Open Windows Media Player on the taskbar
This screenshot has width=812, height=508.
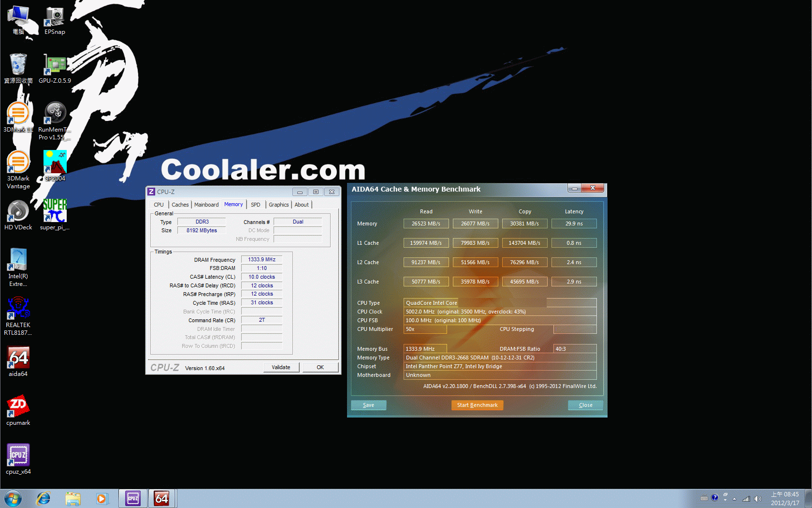tap(102, 498)
